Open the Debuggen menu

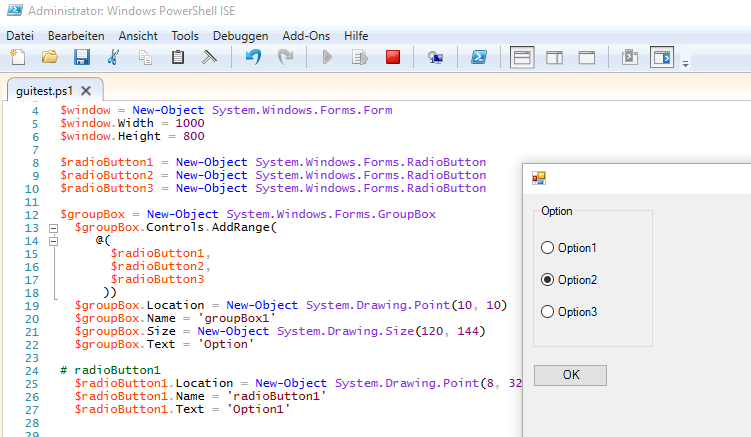coord(240,35)
